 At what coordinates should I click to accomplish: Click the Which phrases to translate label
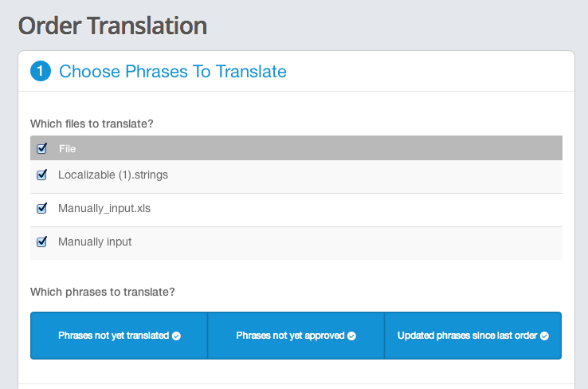point(102,292)
